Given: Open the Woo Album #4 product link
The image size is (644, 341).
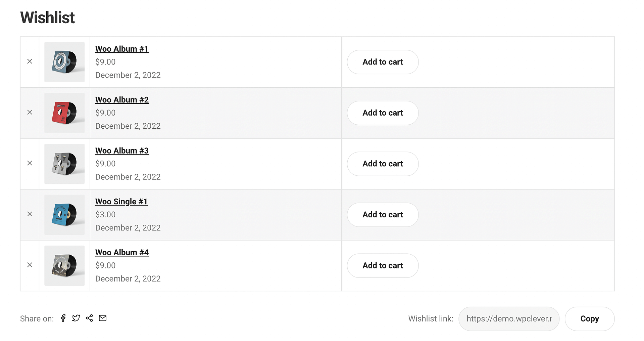Looking at the screenshot, I should [122, 253].
